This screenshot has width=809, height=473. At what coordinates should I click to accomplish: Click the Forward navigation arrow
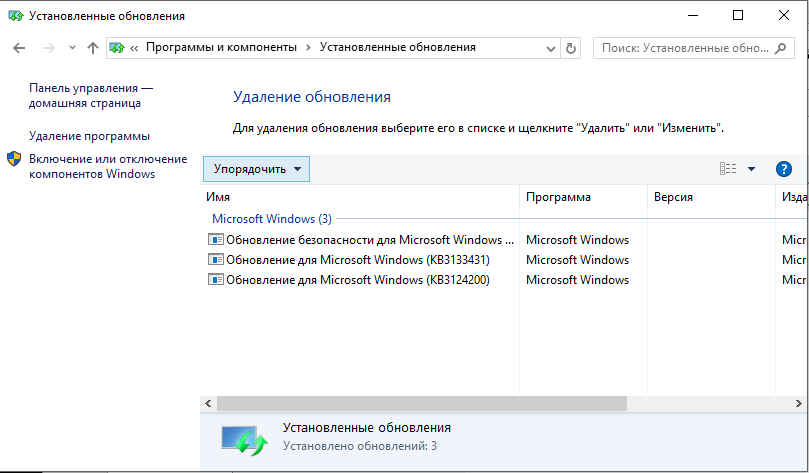point(47,48)
